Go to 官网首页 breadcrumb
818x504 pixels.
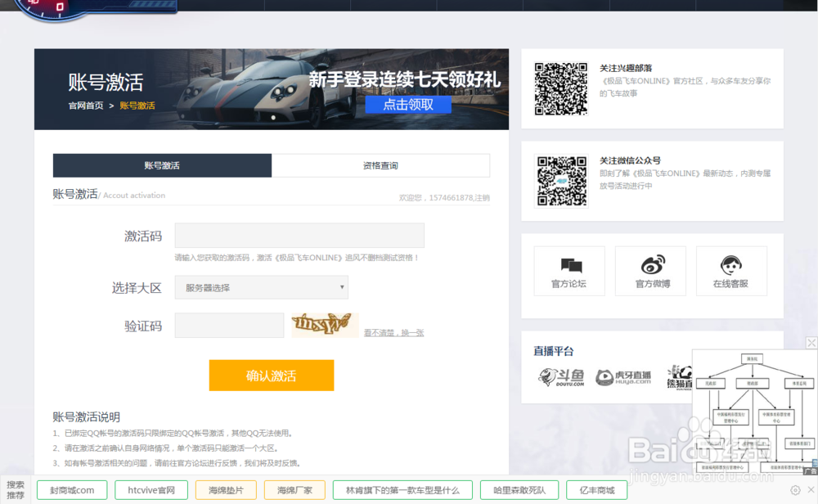[x=86, y=106]
